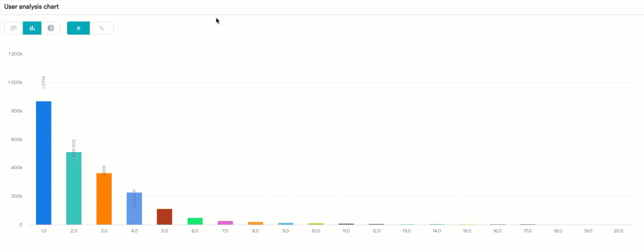The width and height of the screenshot is (644, 249).
Task: Click the 20.0 x-axis label
Action: (618, 231)
